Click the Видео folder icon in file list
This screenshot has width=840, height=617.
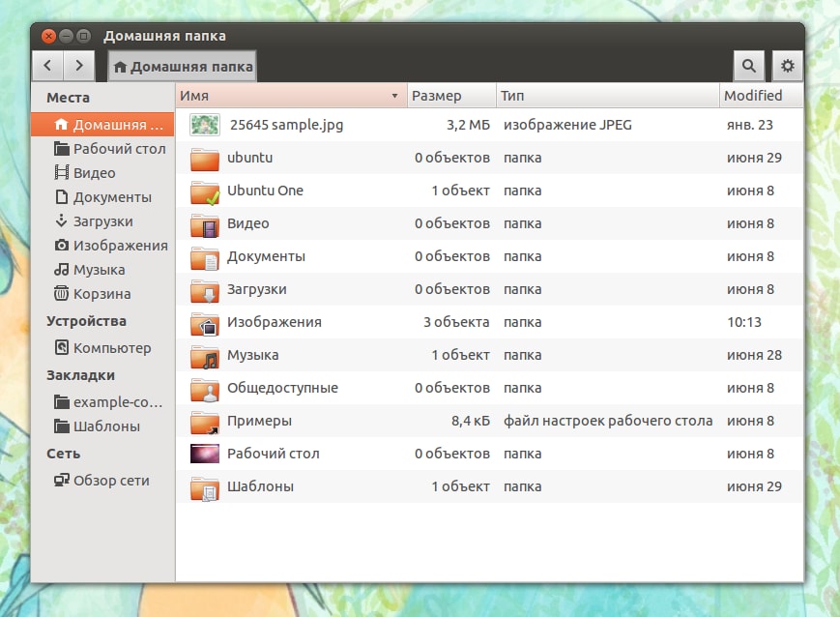[x=205, y=224]
